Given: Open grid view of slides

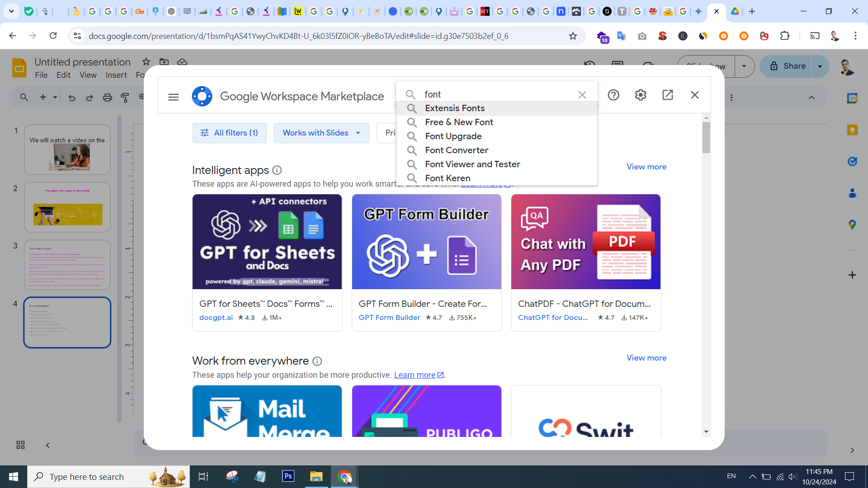Looking at the screenshot, I should (20, 445).
